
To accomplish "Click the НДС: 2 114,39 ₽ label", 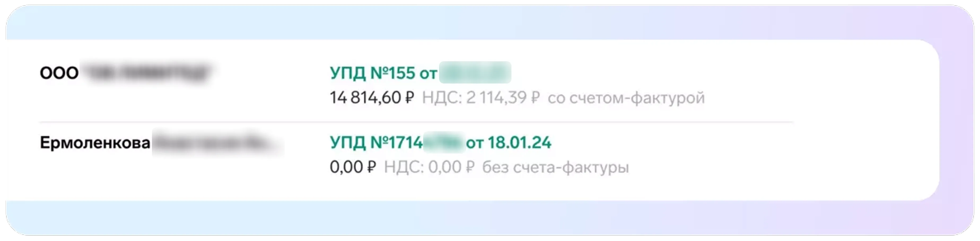I will (481, 98).
